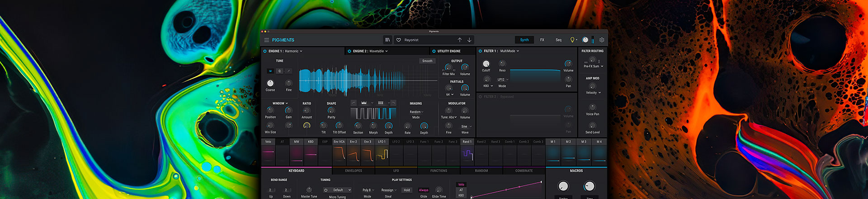This screenshot has height=199, width=868.
Task: Load next preset with down arrow
Action: [470, 40]
